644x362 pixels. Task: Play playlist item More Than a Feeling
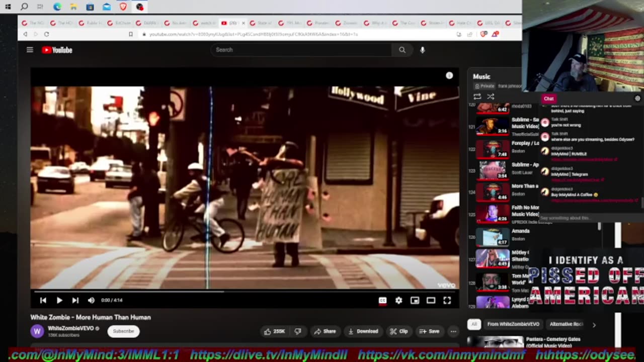tap(503, 191)
